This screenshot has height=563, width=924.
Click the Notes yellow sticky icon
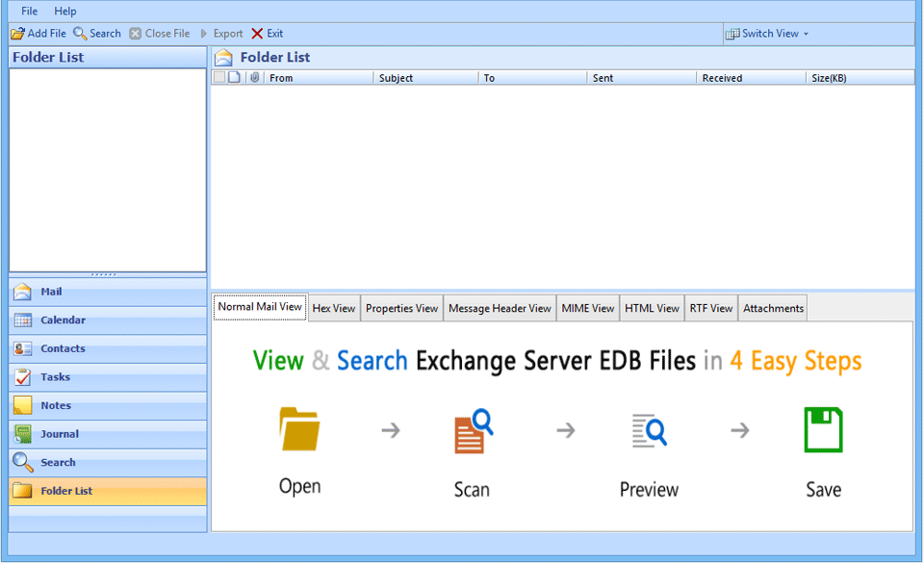tap(22, 405)
